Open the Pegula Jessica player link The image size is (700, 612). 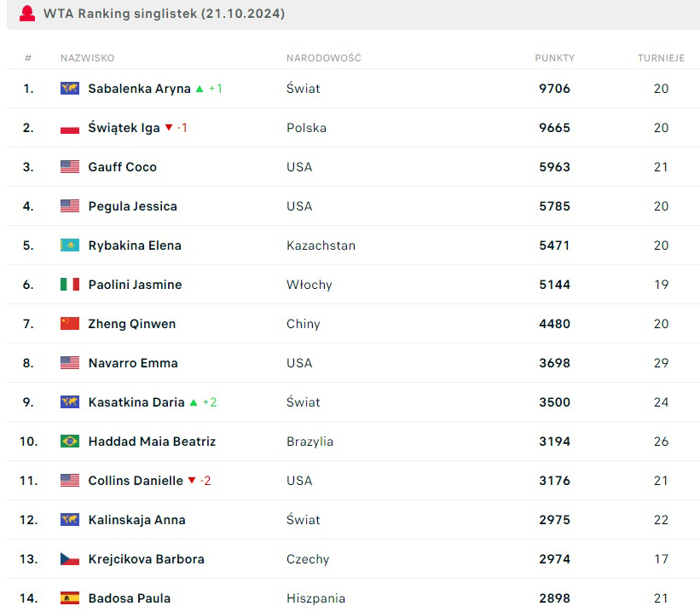point(132,206)
